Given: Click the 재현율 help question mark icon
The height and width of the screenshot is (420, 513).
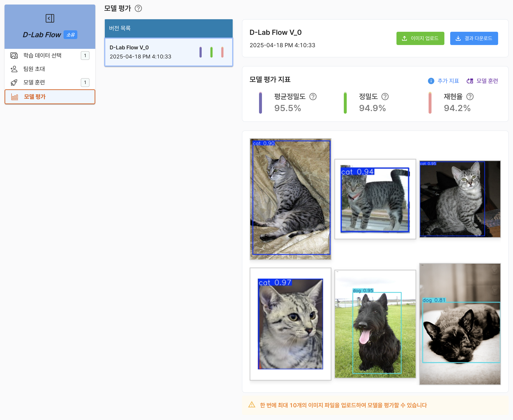Looking at the screenshot, I should (x=470, y=97).
